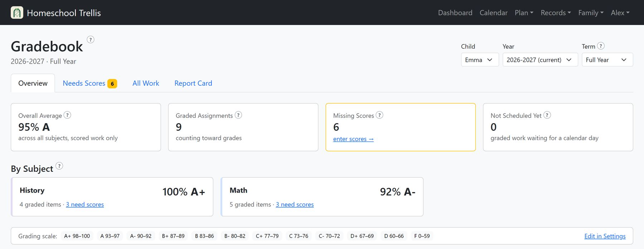
Task: Open the Year dropdown 2026-2027 (current)
Action: point(540,60)
